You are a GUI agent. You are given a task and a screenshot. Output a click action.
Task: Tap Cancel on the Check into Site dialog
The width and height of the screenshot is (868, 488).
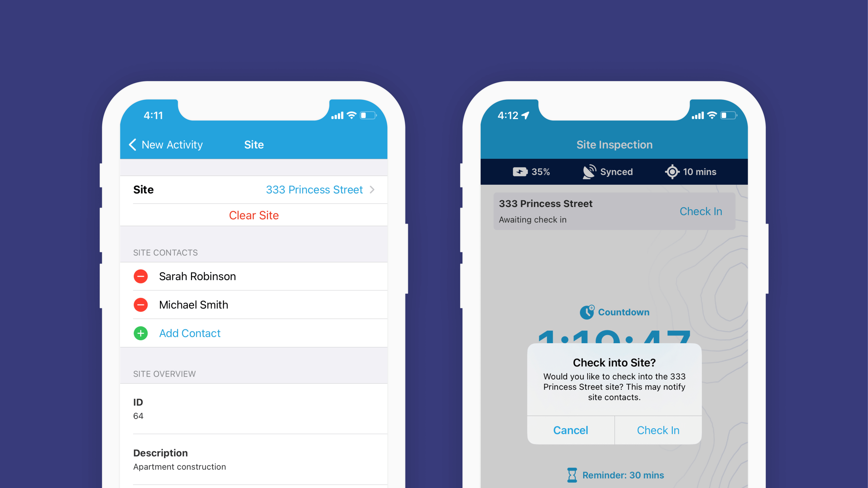pos(570,430)
